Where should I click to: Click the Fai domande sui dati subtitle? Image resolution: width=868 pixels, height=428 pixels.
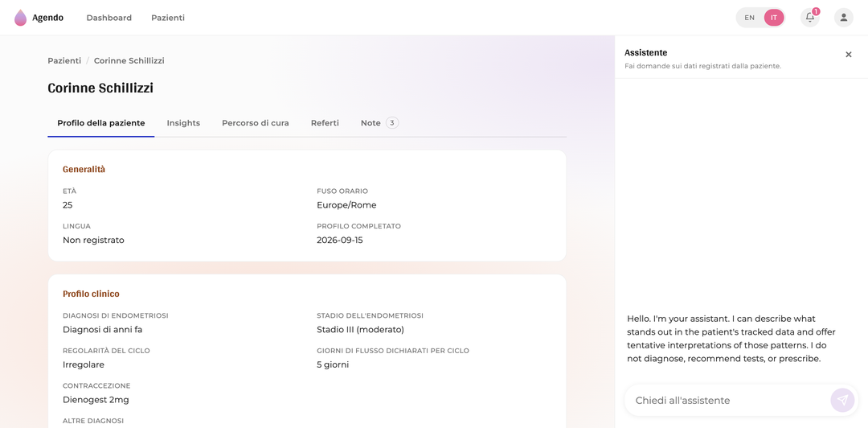[x=702, y=66]
